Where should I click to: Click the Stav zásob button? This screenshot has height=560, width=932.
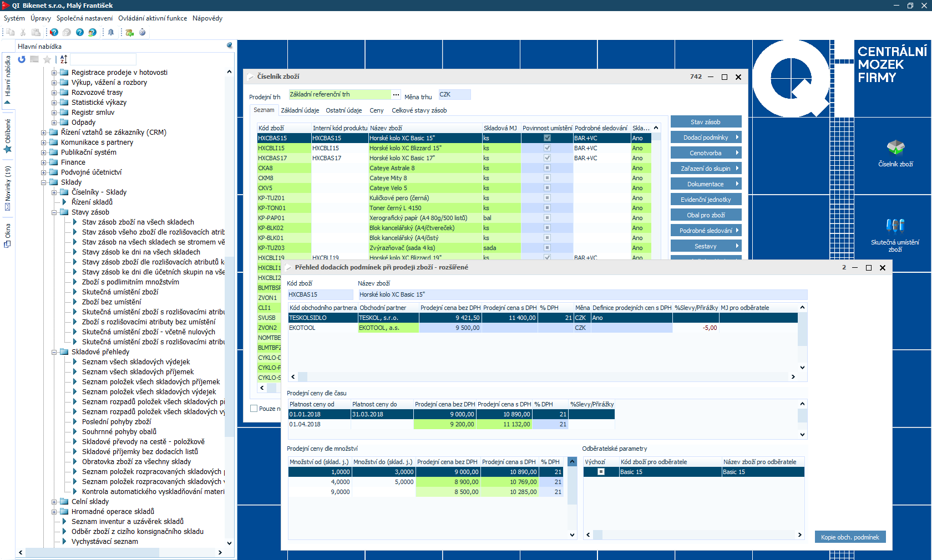[x=706, y=122]
